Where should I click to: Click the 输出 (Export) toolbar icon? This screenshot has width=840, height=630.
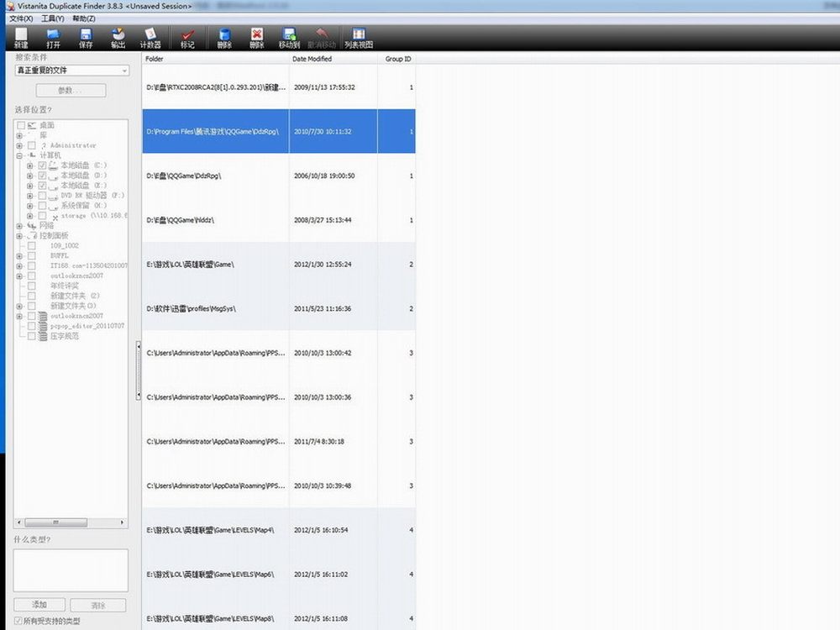(118, 38)
